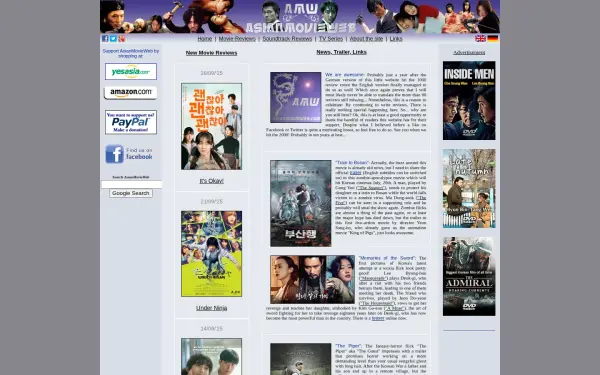Click the "Support AsianMovieWeb by shopping at" text
Screen dimensions: 600x375
click(x=131, y=53)
